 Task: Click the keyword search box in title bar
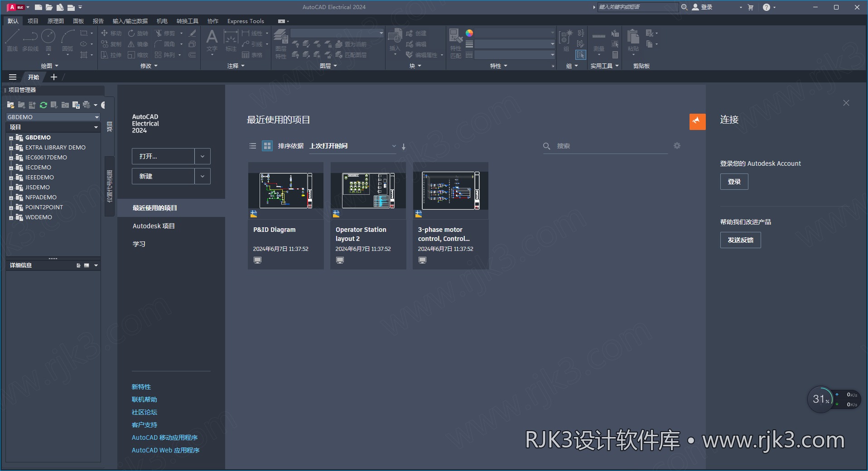coord(638,7)
